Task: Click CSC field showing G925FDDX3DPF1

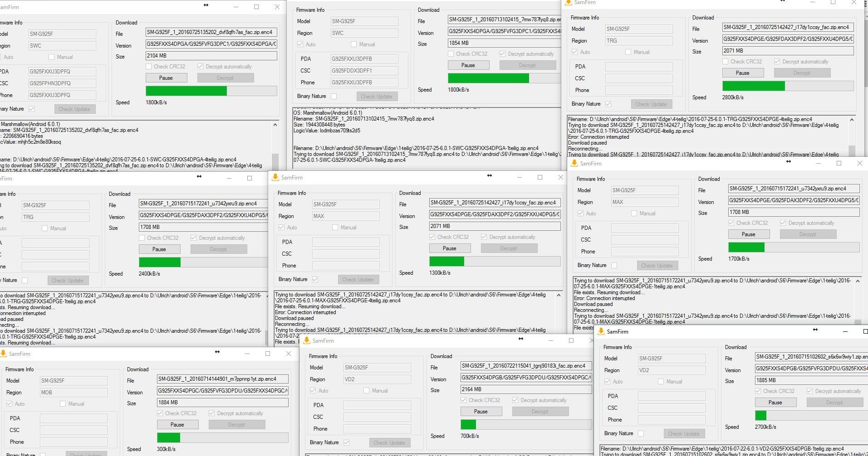Action: click(x=364, y=71)
